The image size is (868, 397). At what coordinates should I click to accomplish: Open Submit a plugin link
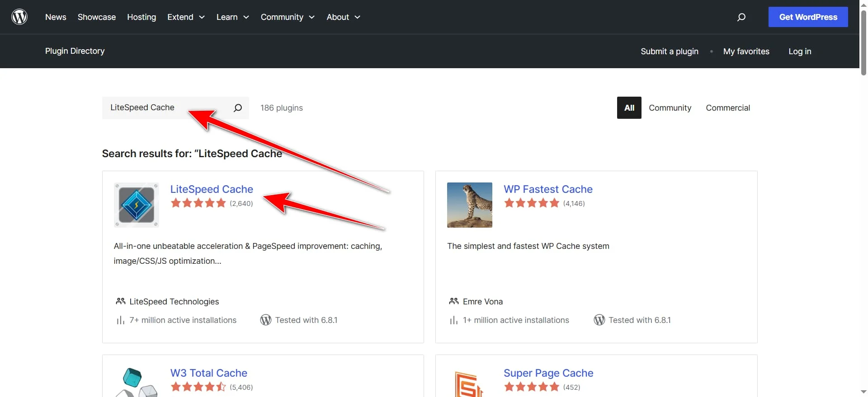[670, 51]
